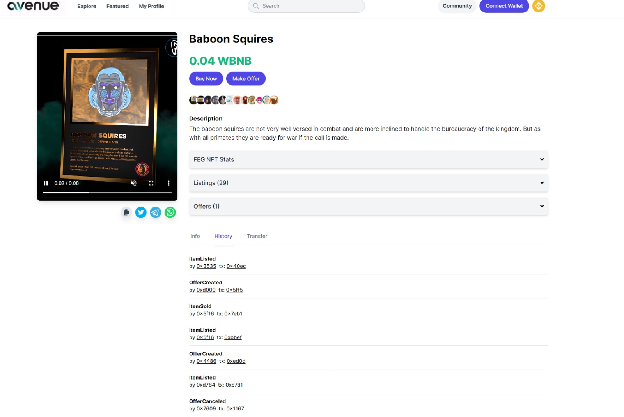The height and width of the screenshot is (417, 624).
Task: Pause the NFT video playback
Action: click(x=46, y=183)
